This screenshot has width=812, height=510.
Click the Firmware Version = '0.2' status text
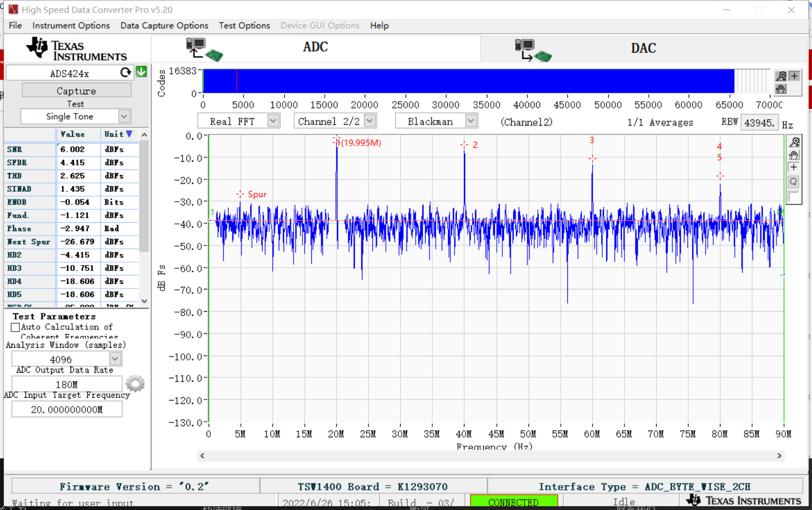[x=134, y=487]
